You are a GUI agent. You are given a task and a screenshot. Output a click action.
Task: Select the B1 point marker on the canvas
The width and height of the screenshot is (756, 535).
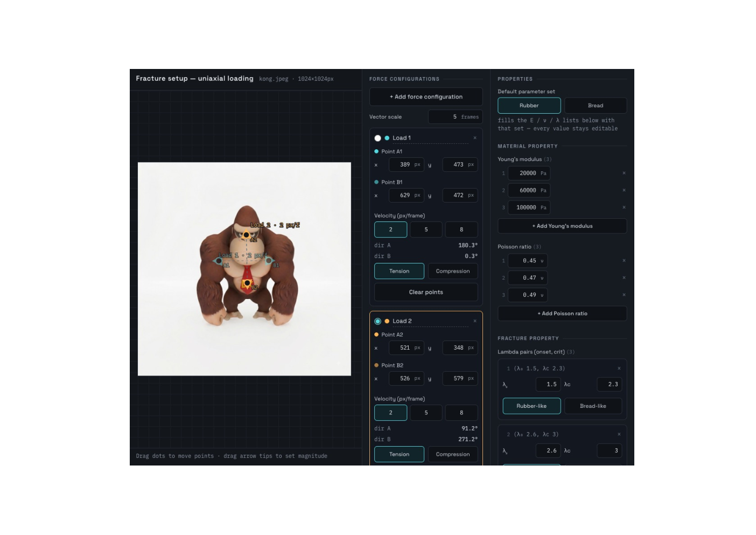[x=269, y=261]
